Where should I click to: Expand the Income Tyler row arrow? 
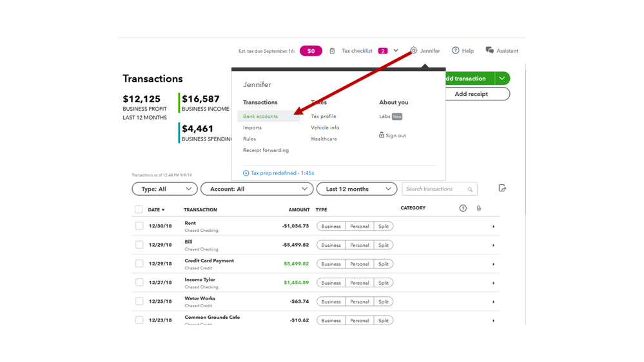(x=493, y=283)
